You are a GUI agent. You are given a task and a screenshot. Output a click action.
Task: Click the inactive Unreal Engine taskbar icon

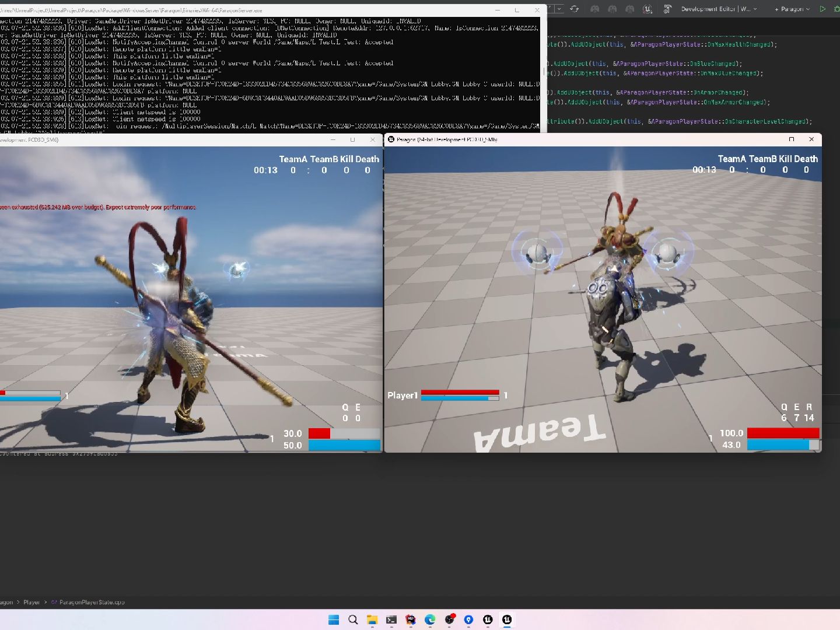tap(488, 619)
